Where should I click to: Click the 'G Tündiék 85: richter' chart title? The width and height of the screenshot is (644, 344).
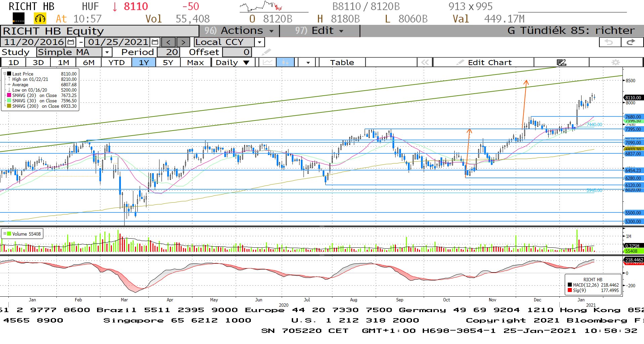point(571,31)
